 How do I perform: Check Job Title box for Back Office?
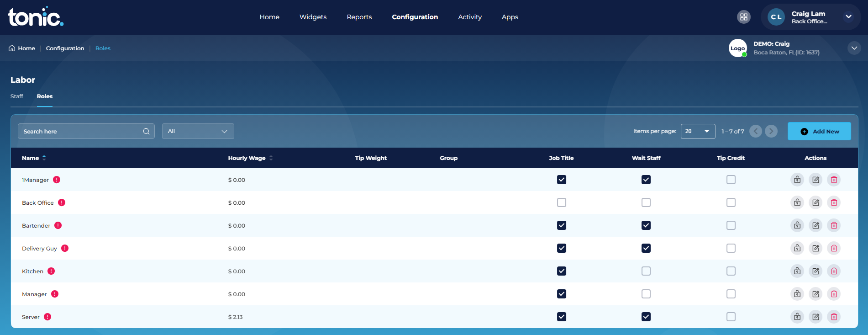click(562, 202)
